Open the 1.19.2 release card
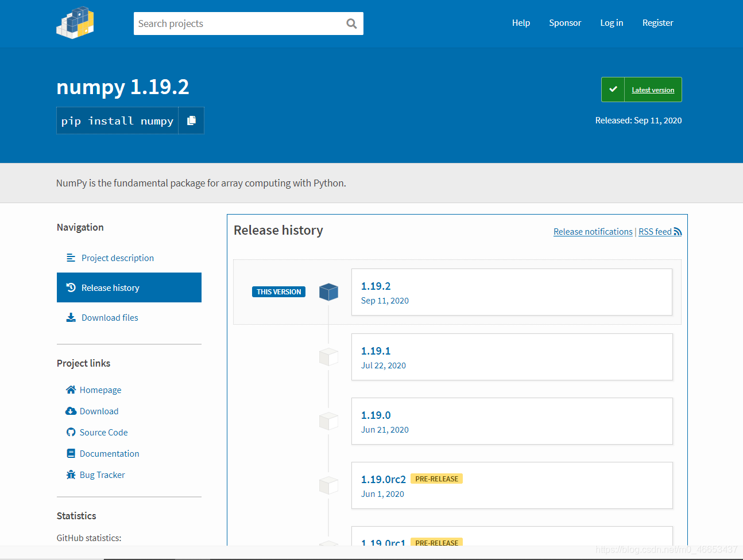Screen dimensions: 743x560 (512, 292)
